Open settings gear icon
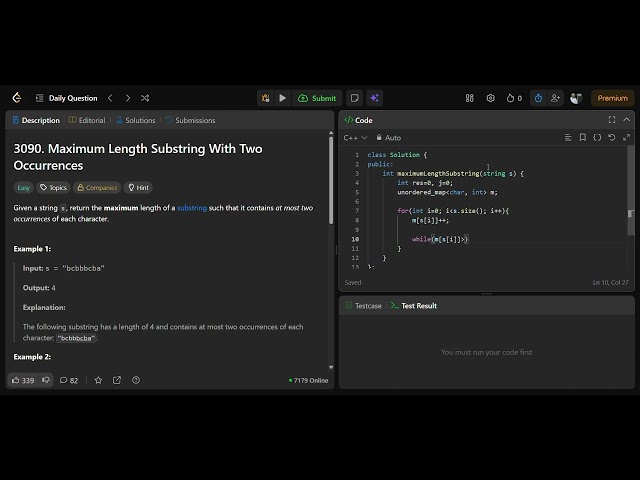Screen dimensions: 640x480 [x=491, y=98]
